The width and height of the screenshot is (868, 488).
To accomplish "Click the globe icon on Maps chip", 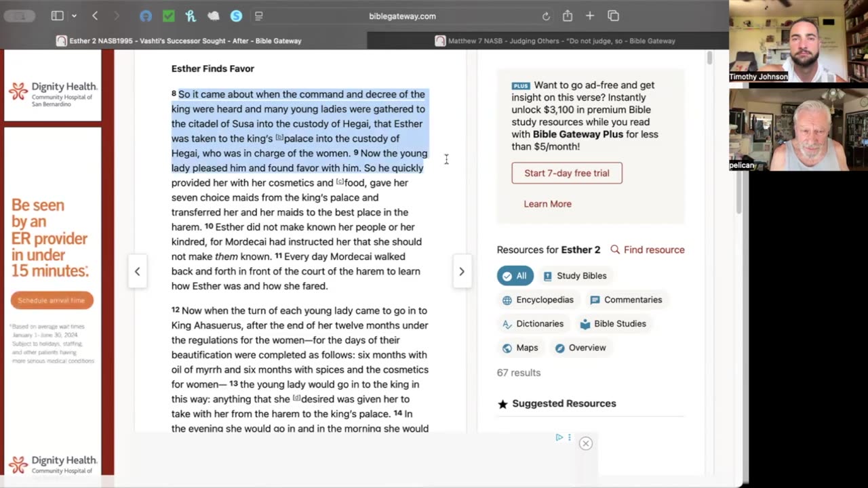I will coord(507,348).
